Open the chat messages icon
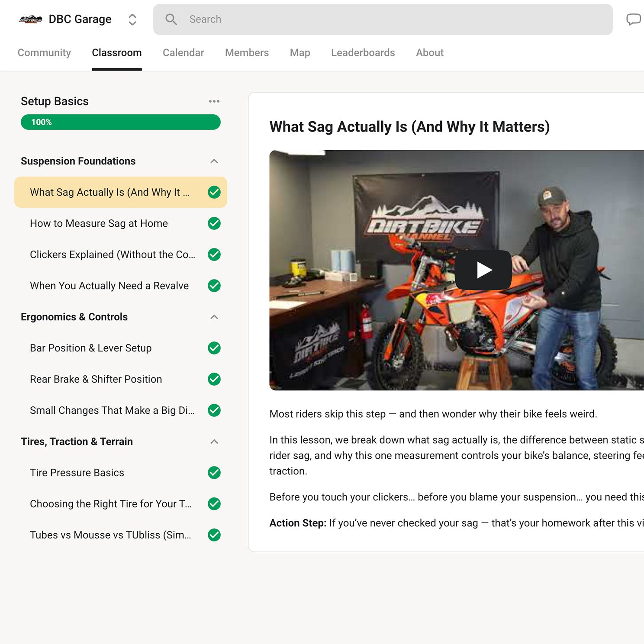This screenshot has width=644, height=644. coord(633,19)
